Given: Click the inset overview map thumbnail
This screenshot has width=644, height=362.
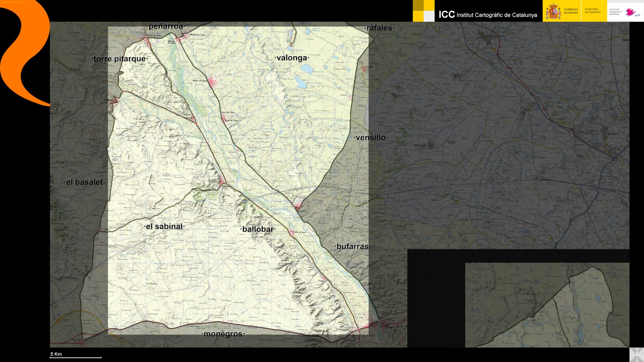Looking at the screenshot, I should (x=547, y=305).
